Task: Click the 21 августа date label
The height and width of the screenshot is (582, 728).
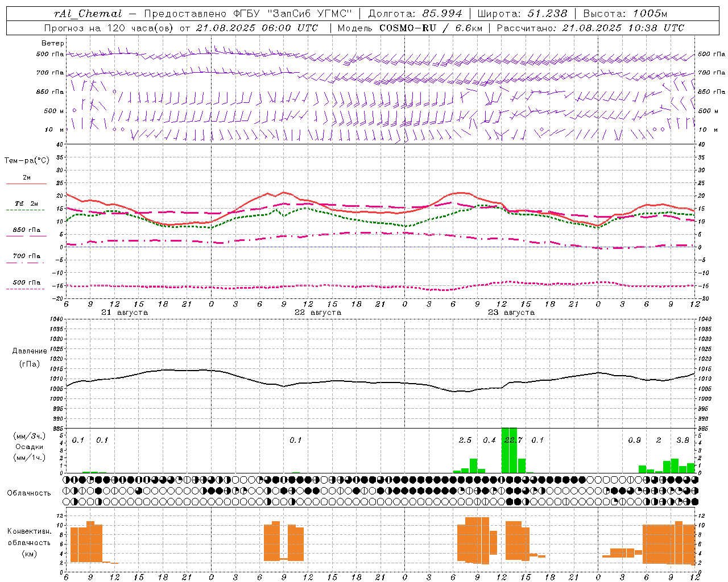Action: pyautogui.click(x=125, y=313)
